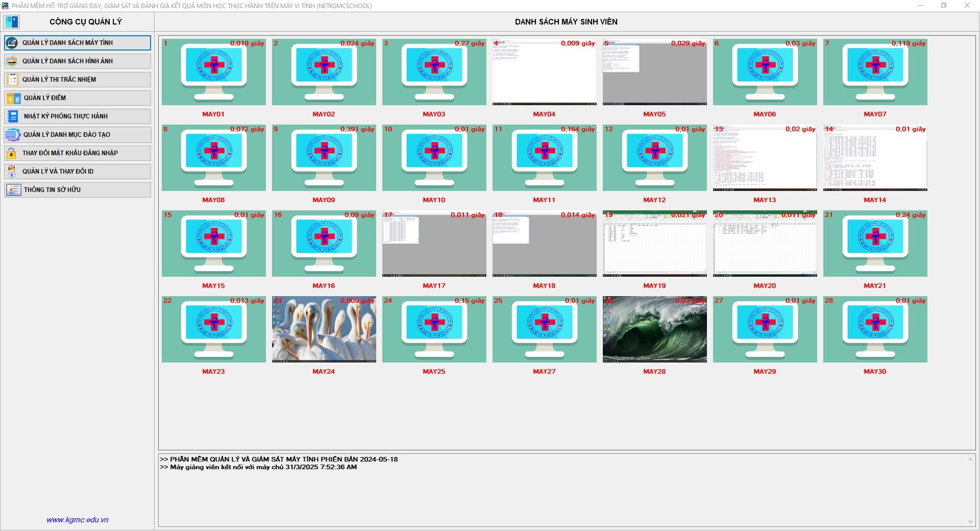This screenshot has height=531, width=980.
Task: Select the MAY19 spreadsheet screen thumbnail
Action: coord(654,244)
